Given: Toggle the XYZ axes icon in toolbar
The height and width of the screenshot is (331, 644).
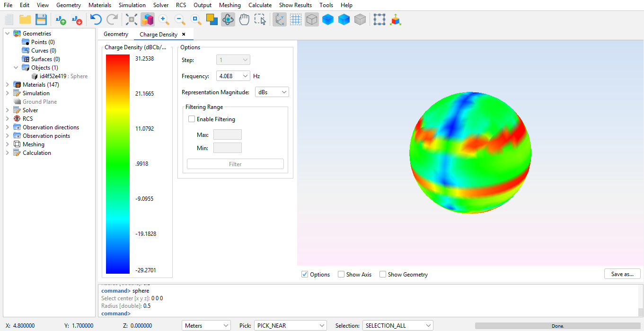Looking at the screenshot, I should pos(280,19).
